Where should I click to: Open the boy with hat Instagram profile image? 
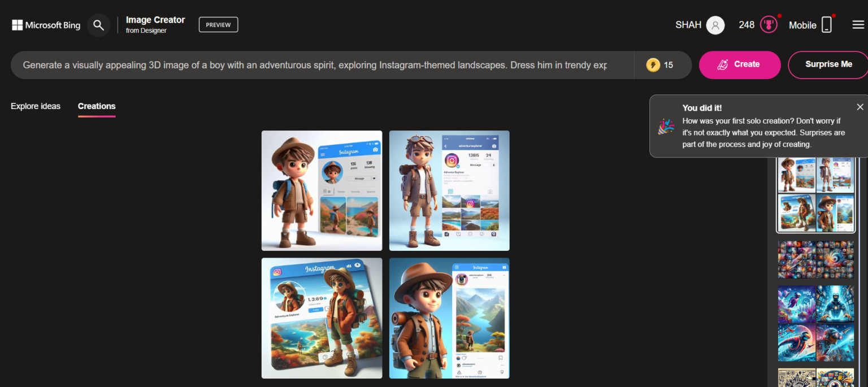pyautogui.click(x=322, y=190)
